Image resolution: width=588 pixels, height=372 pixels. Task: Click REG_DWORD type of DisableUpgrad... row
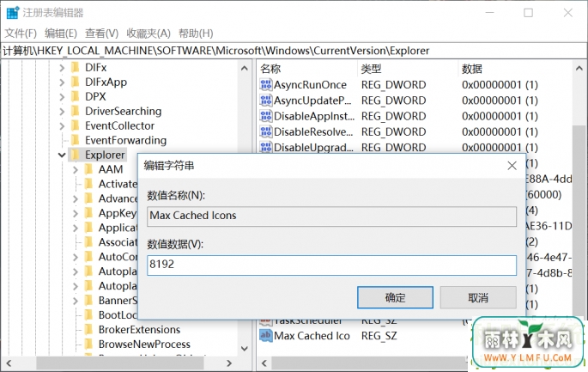point(393,148)
